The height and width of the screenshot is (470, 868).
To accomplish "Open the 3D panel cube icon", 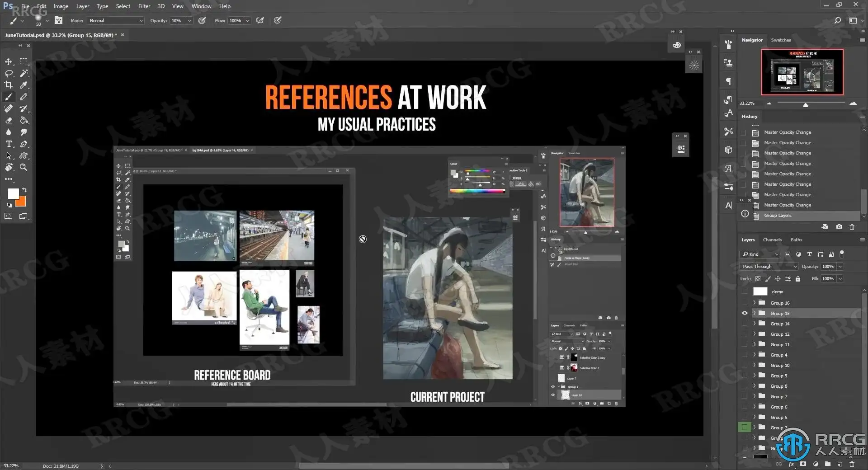I will click(728, 150).
